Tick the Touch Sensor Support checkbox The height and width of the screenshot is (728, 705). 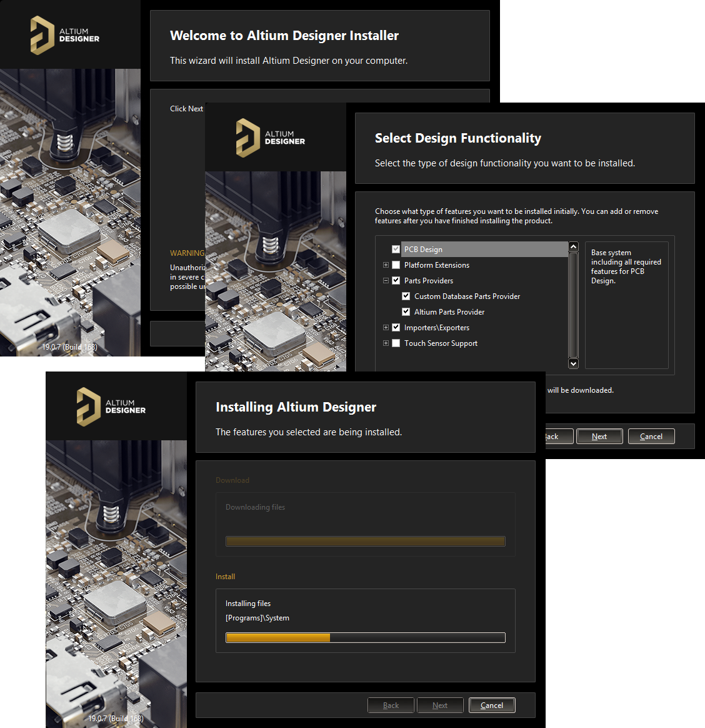pyautogui.click(x=396, y=343)
